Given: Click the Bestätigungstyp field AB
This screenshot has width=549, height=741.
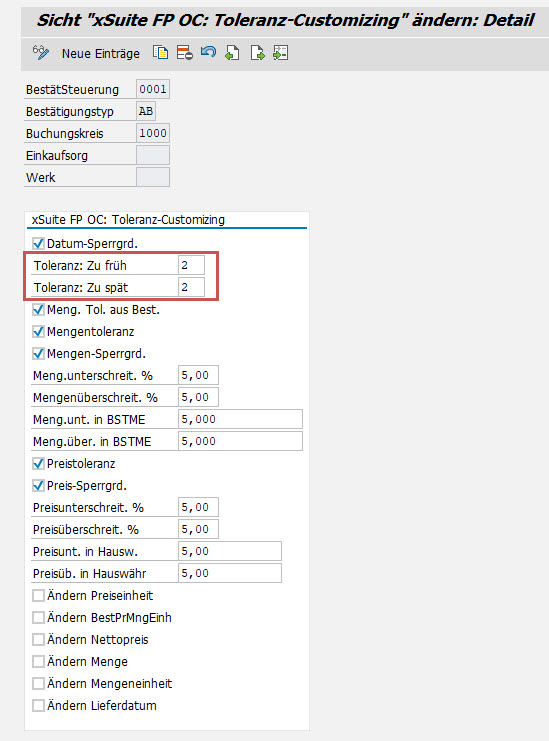Looking at the screenshot, I should [x=146, y=111].
